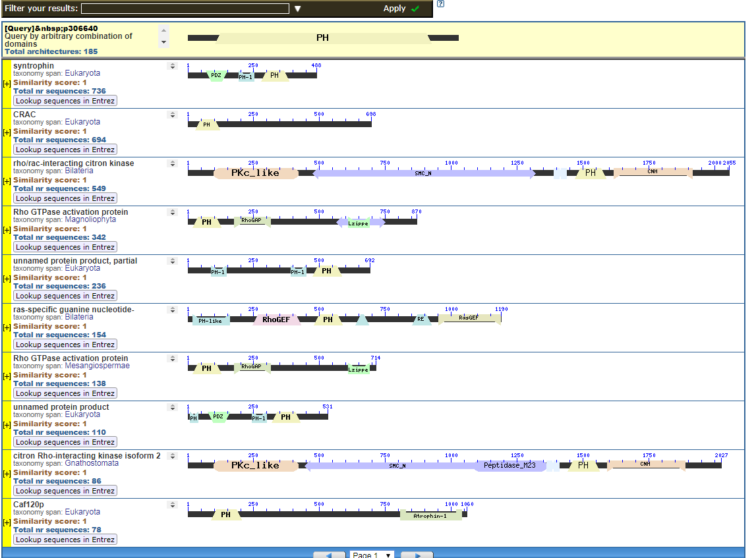
Task: Expand the syntrophin row with [+]
Action: click(7, 84)
